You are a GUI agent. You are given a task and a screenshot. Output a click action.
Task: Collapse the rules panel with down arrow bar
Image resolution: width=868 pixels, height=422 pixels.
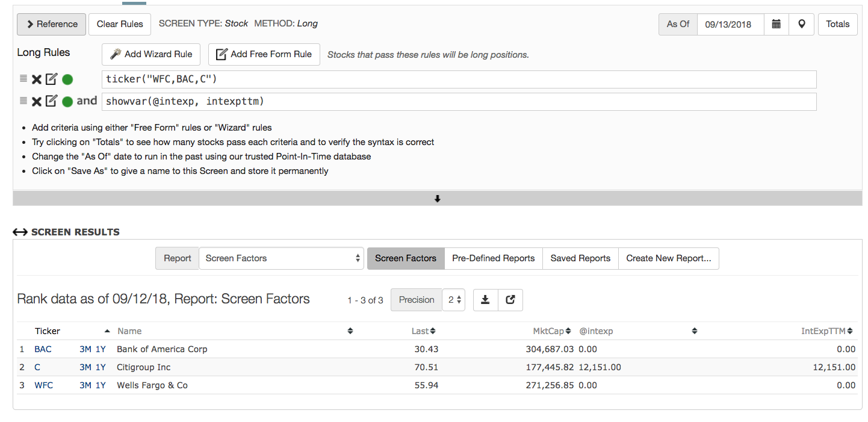tap(438, 199)
